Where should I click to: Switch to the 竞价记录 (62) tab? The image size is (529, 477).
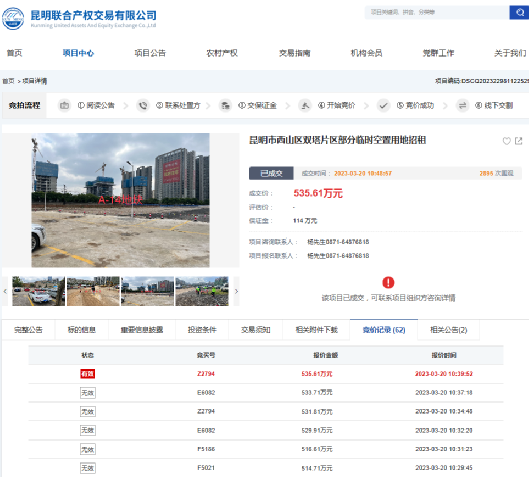[x=384, y=330]
